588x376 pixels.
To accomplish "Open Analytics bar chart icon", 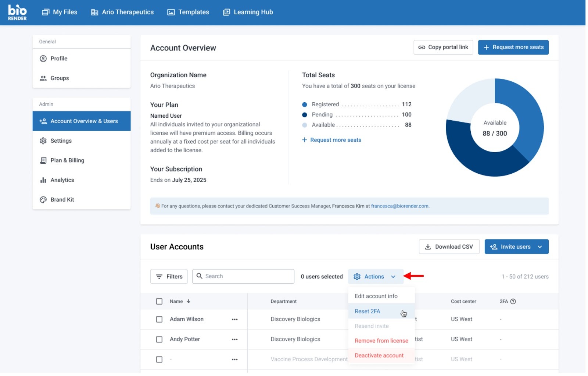I will point(43,180).
